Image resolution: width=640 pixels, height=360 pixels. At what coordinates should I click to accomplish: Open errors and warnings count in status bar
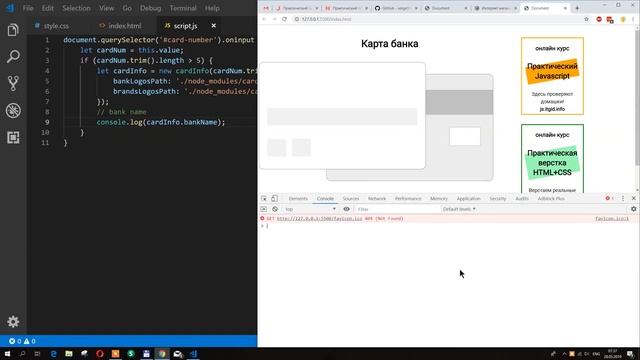(22, 341)
